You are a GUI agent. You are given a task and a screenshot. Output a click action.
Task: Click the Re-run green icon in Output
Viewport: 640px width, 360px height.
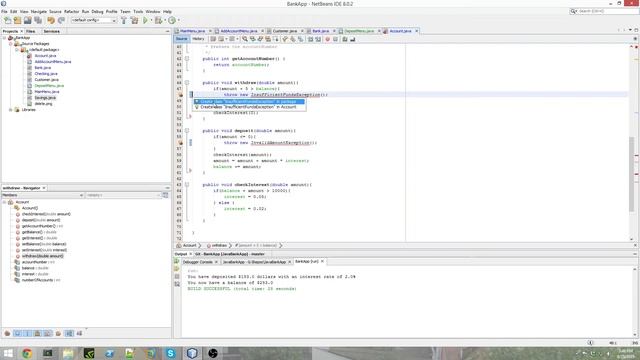pyautogui.click(x=177, y=261)
